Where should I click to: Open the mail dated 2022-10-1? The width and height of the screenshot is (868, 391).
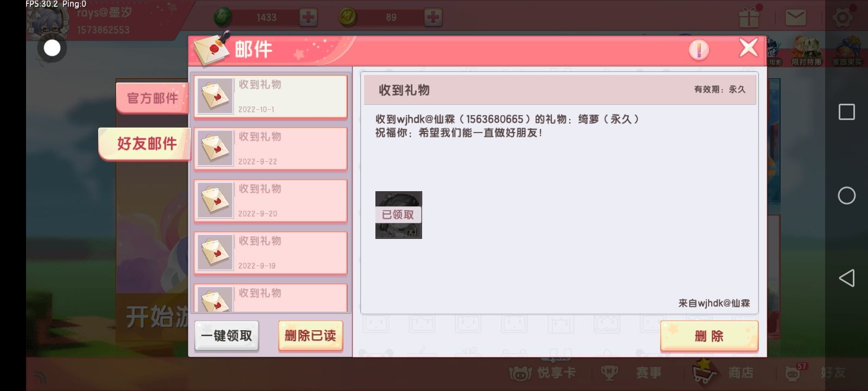(x=271, y=97)
